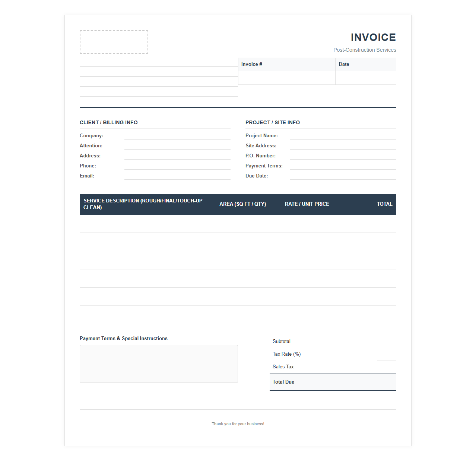Click the Invoice # header label
This screenshot has height=461, width=476.
[x=252, y=64]
